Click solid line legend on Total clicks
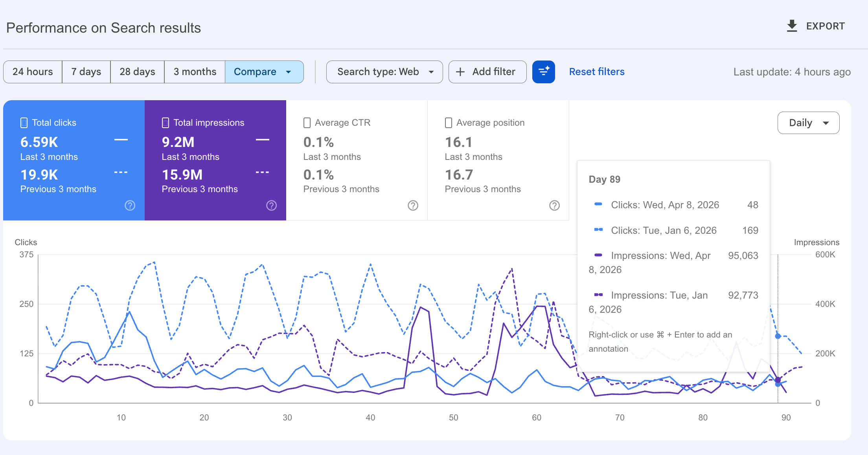The image size is (868, 455). pos(121,140)
